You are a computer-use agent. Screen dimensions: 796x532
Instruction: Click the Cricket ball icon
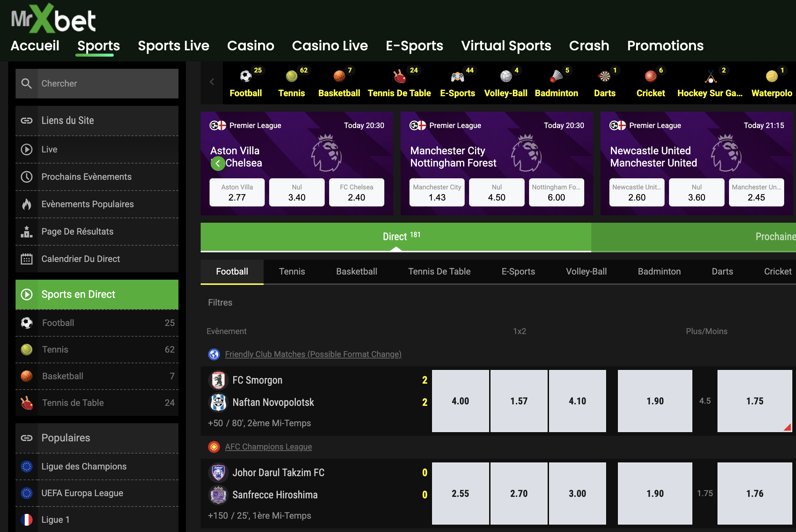point(650,77)
